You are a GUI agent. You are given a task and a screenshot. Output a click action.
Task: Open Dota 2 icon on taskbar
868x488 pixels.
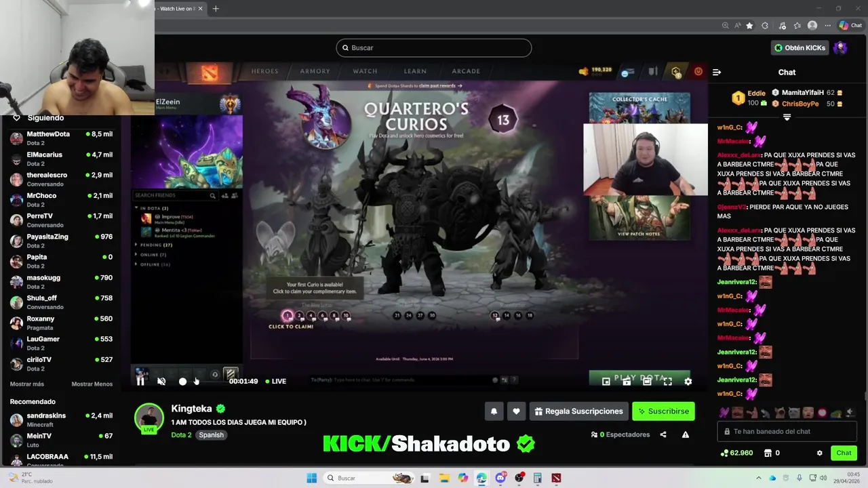tap(556, 478)
